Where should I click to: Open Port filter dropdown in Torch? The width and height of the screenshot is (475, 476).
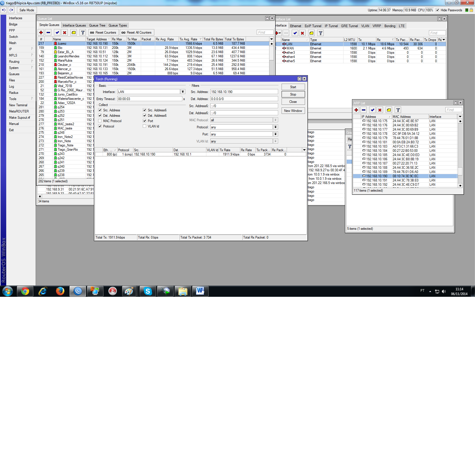[276, 134]
